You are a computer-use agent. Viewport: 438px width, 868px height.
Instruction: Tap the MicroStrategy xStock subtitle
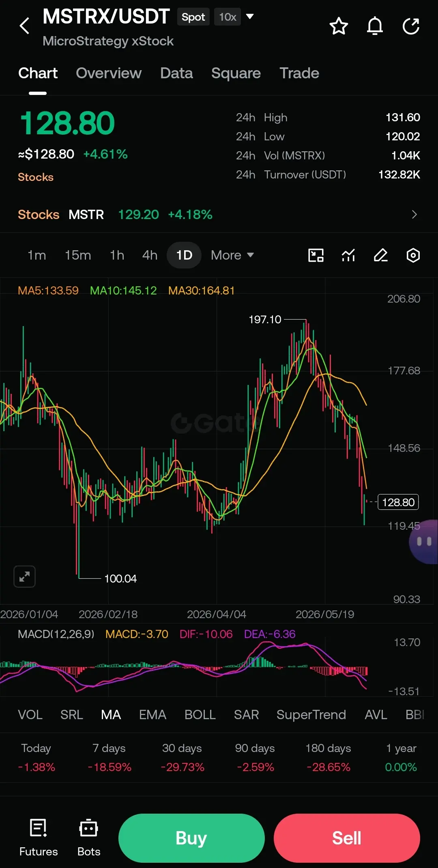pyautogui.click(x=108, y=41)
